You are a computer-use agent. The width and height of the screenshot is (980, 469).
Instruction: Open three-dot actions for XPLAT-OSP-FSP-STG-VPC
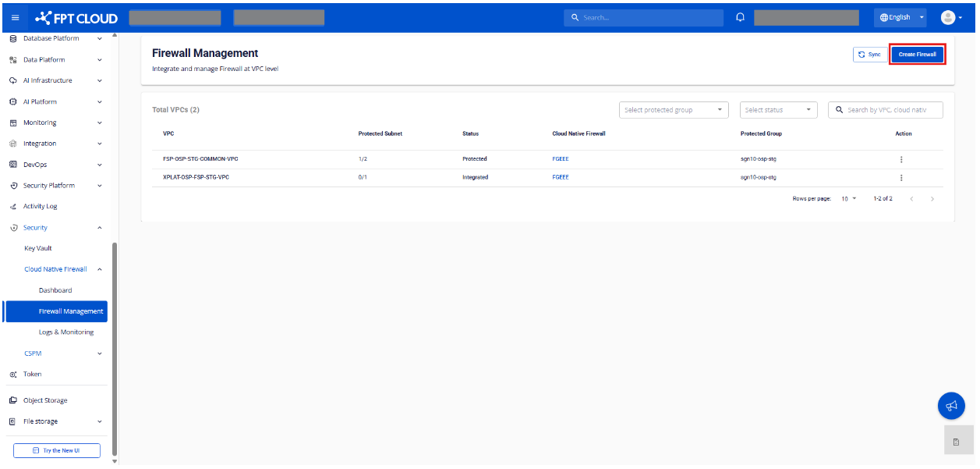click(901, 177)
